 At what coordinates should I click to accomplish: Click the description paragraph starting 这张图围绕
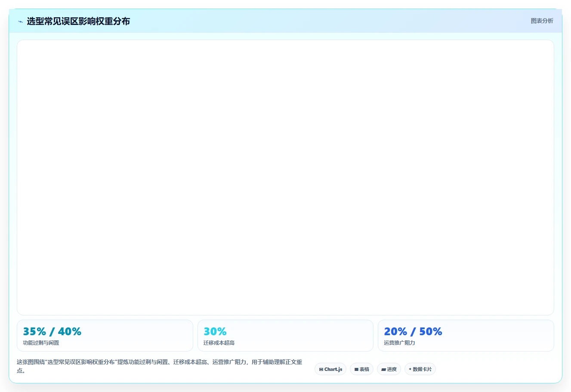click(160, 366)
